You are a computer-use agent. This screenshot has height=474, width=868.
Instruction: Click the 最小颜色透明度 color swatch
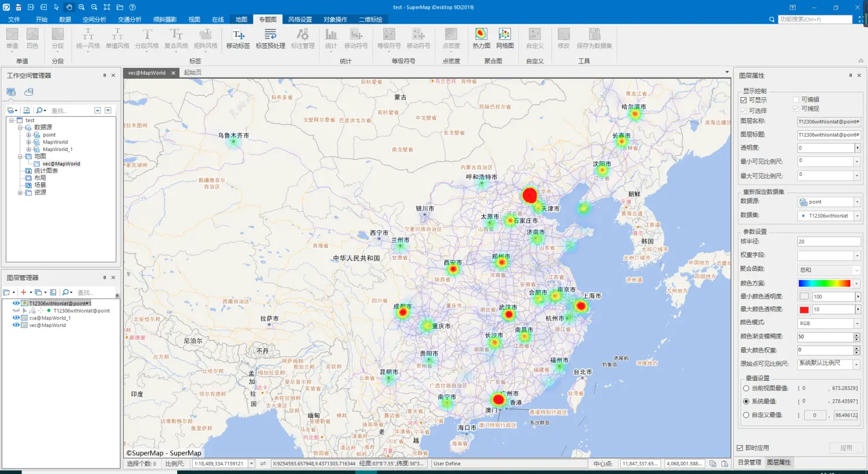pyautogui.click(x=804, y=296)
